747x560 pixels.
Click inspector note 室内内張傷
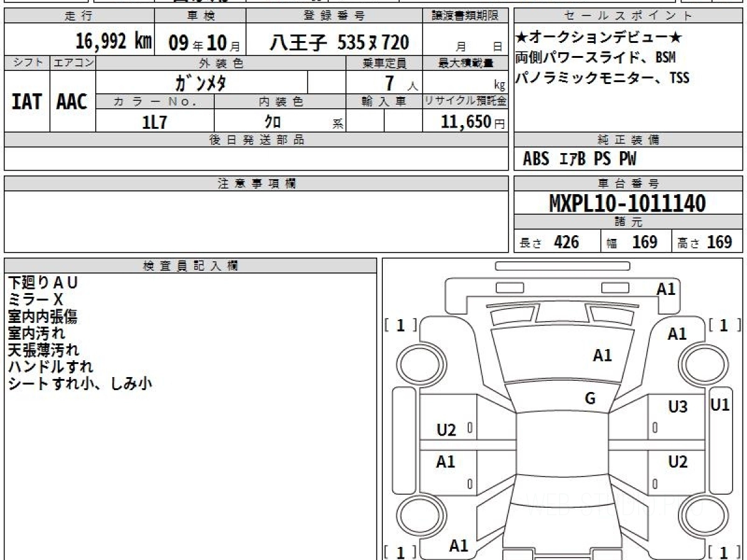click(42, 317)
